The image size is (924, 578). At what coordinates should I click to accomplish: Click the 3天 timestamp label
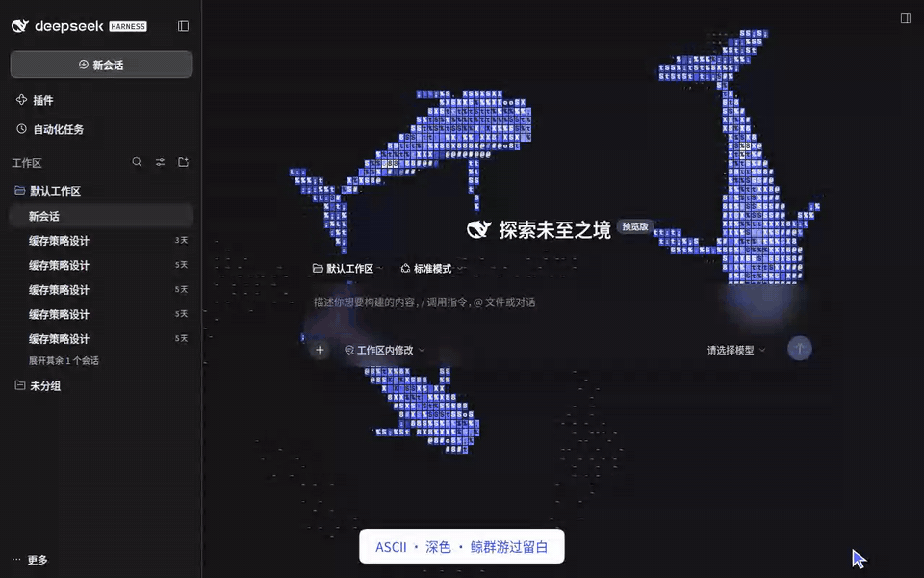[181, 240]
